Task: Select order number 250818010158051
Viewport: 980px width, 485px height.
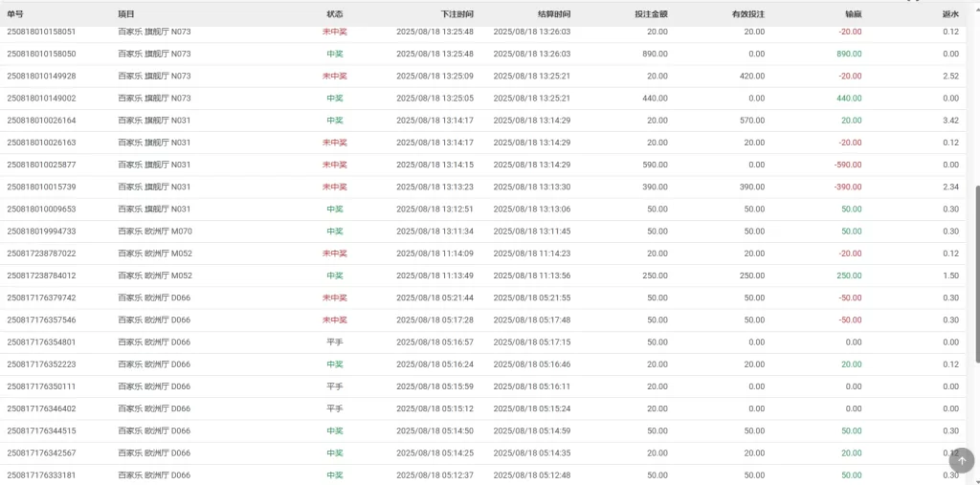Action: (x=42, y=32)
